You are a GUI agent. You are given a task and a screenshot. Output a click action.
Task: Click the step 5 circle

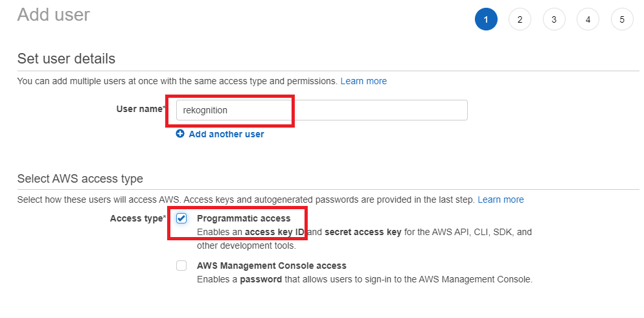622,19
